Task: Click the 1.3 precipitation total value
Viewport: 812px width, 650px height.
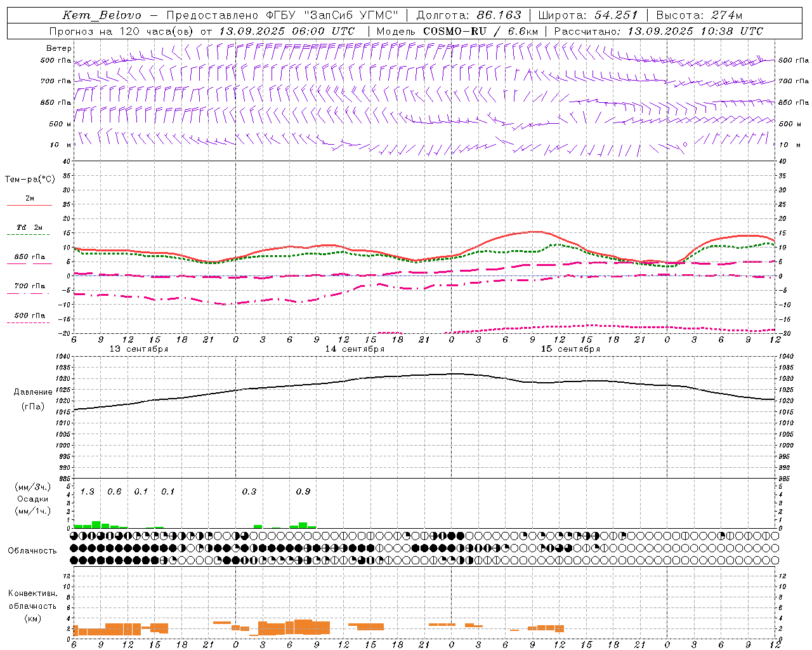Action: (x=87, y=492)
